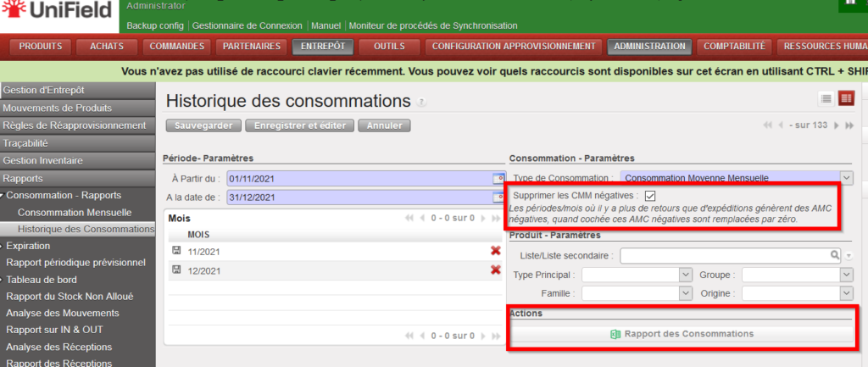The image size is (868, 367).
Task: Switch to form view icon
Action: coord(846,98)
